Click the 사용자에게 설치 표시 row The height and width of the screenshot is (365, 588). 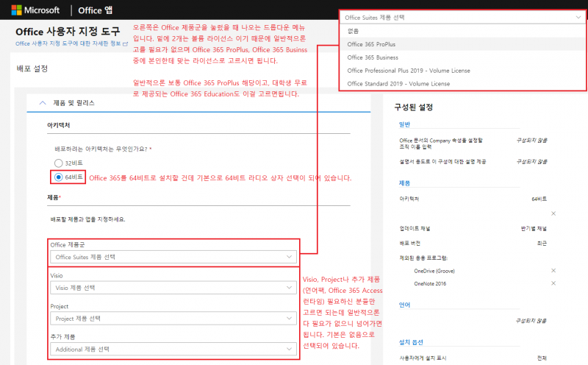[473, 358]
